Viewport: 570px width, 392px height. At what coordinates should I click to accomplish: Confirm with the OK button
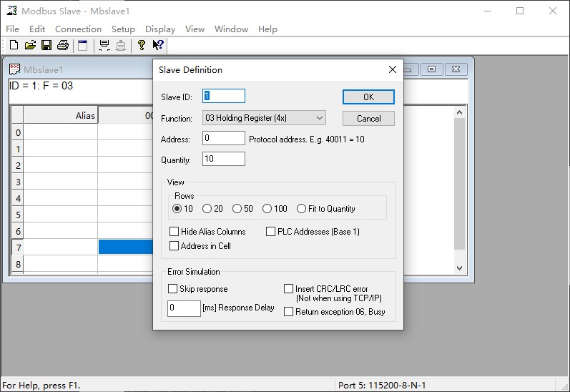point(368,97)
